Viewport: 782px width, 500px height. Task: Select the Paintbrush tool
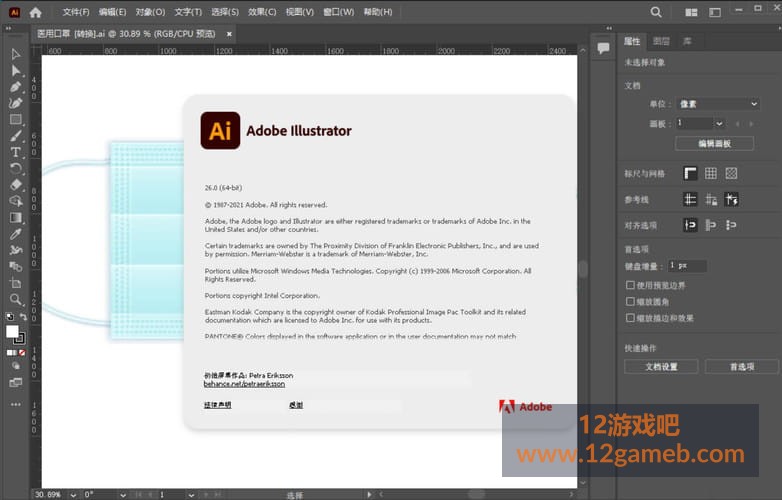(15, 136)
